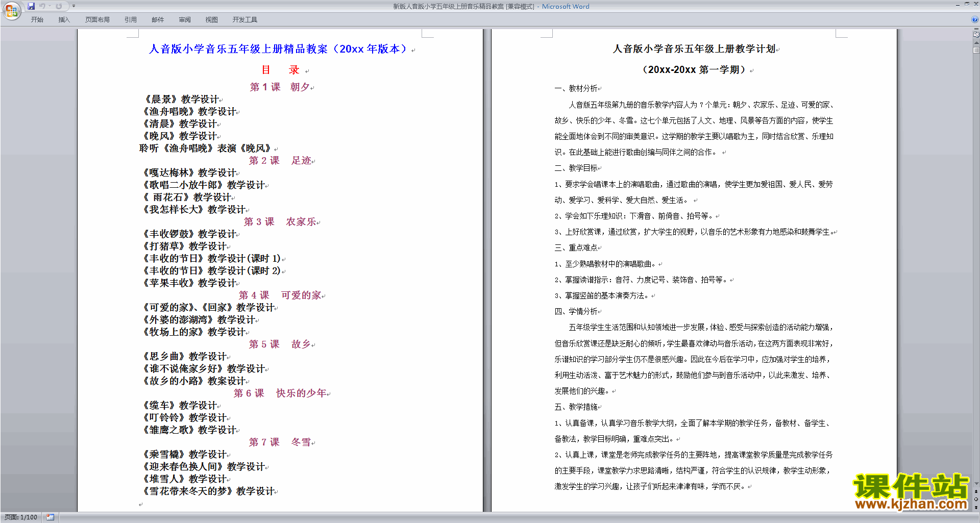
Task: Click entry 《雨花石》教学设计
Action: tap(187, 197)
